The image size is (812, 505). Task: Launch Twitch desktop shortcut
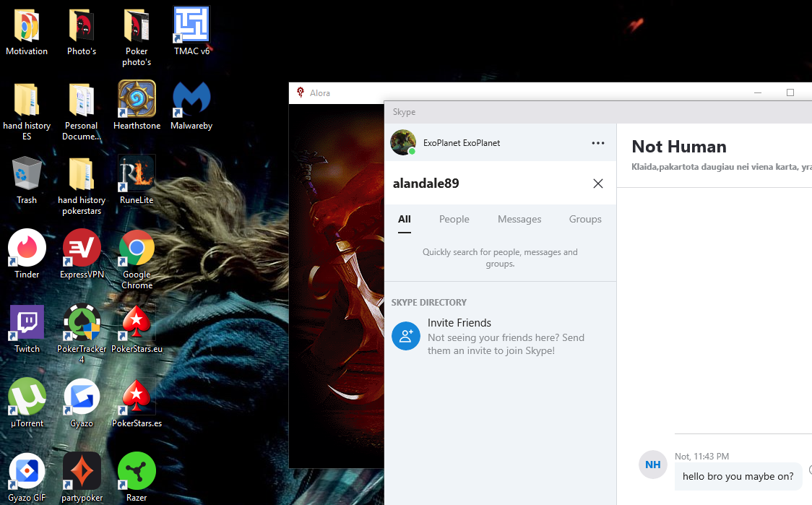click(x=27, y=323)
